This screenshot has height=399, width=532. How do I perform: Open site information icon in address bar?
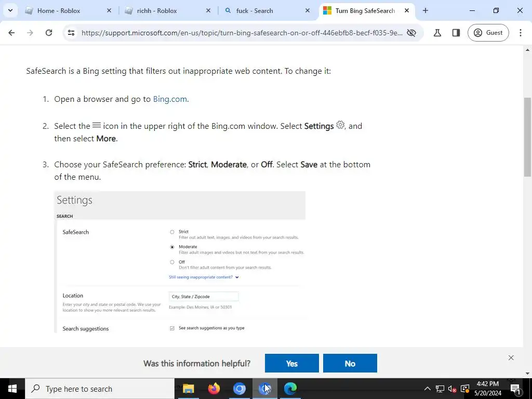coord(71,33)
